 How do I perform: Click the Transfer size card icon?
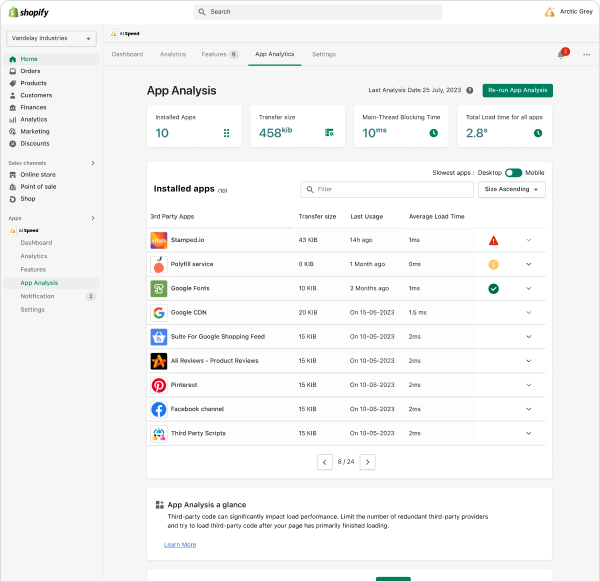coord(329,133)
